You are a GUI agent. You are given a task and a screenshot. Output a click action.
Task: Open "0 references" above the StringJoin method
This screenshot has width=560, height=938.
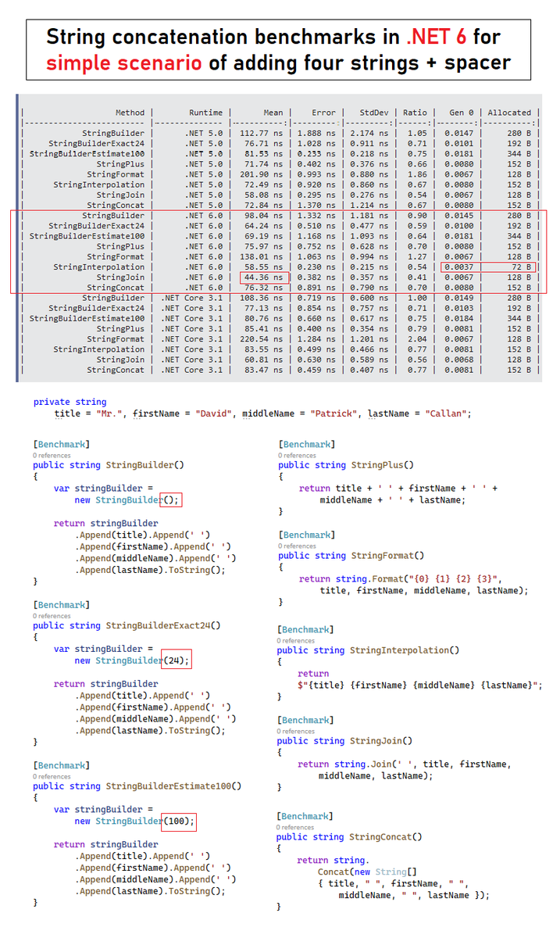[297, 732]
